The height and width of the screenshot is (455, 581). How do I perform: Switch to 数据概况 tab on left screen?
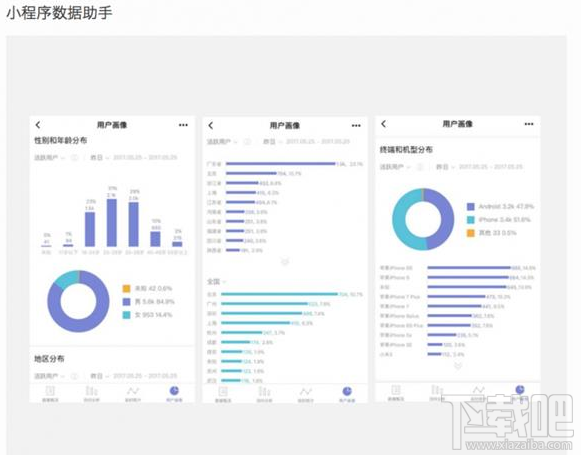pyautogui.click(x=50, y=394)
